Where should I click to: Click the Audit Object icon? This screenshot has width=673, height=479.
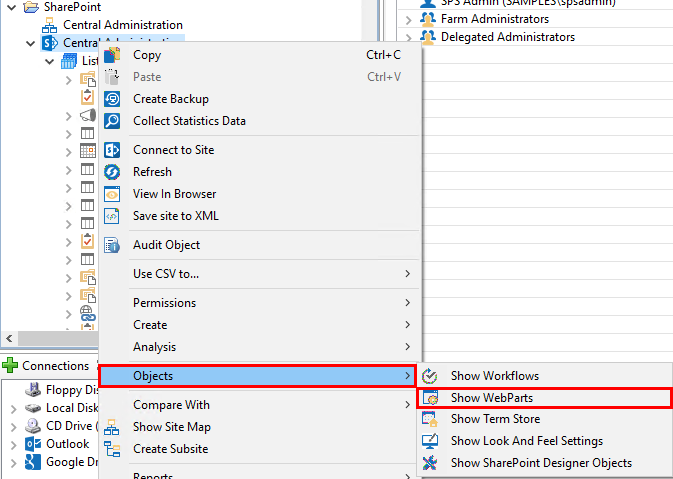pos(113,245)
